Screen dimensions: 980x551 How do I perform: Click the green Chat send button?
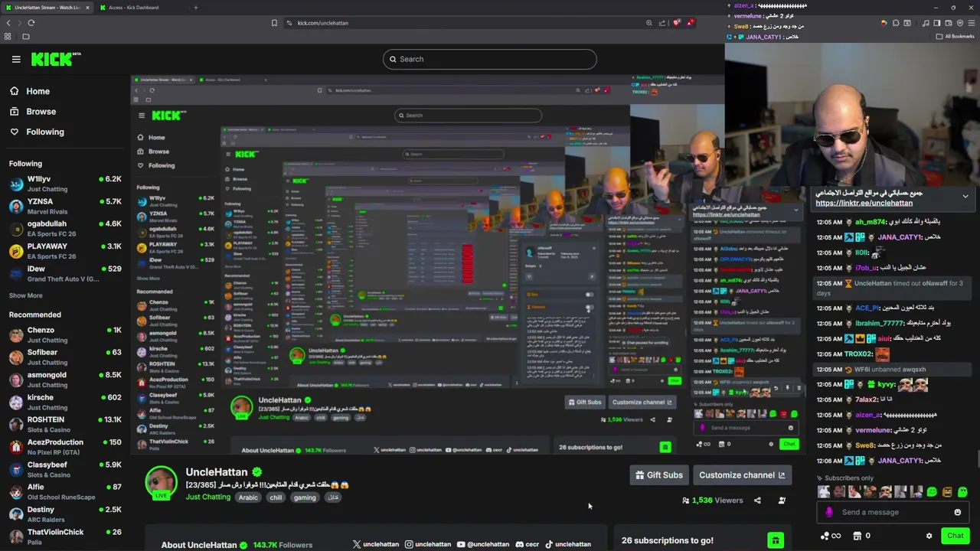pyautogui.click(x=955, y=536)
